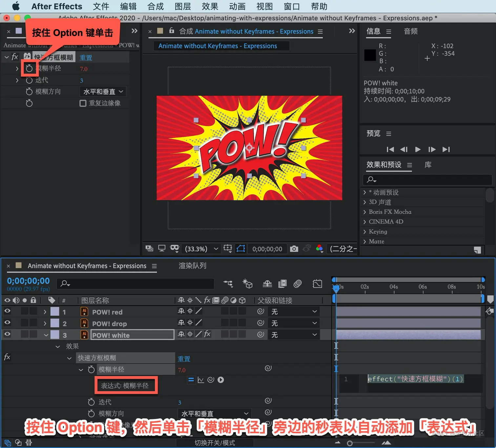Click the take snapshot camera icon
Screen dimensions: 496x448
[294, 249]
